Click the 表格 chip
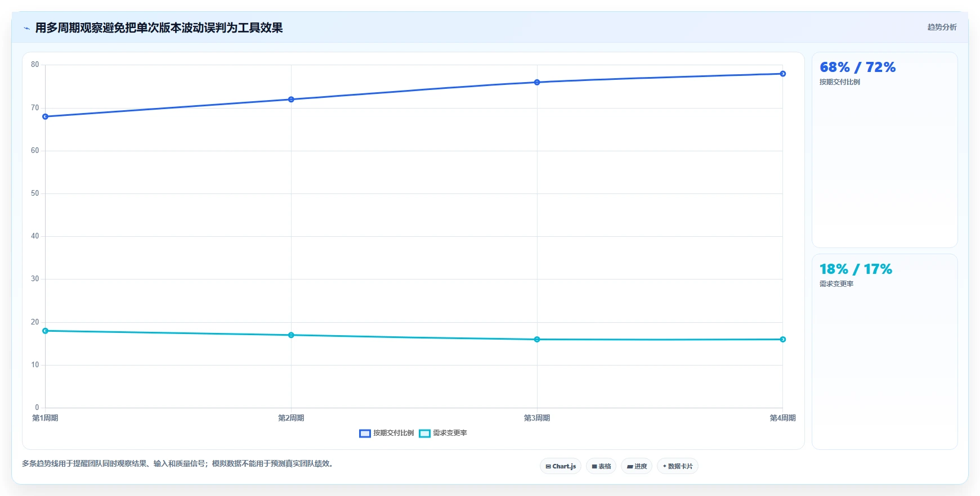980x496 pixels. click(x=601, y=466)
